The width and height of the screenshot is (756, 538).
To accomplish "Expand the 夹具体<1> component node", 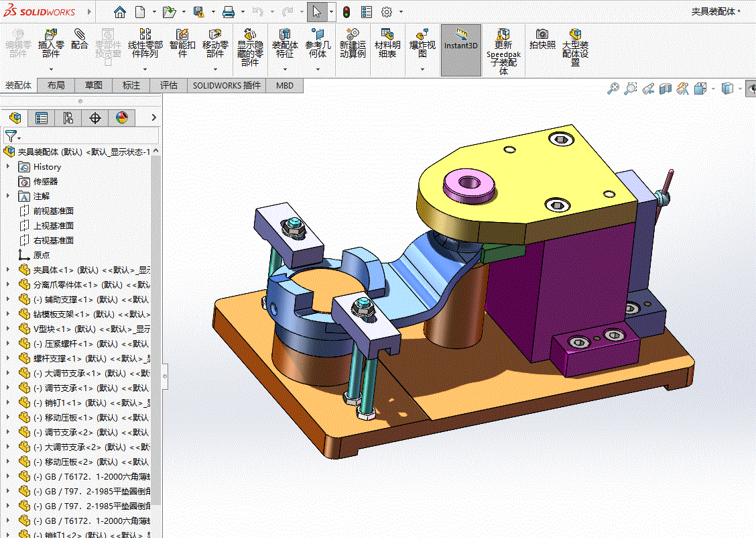I will coord(8,270).
